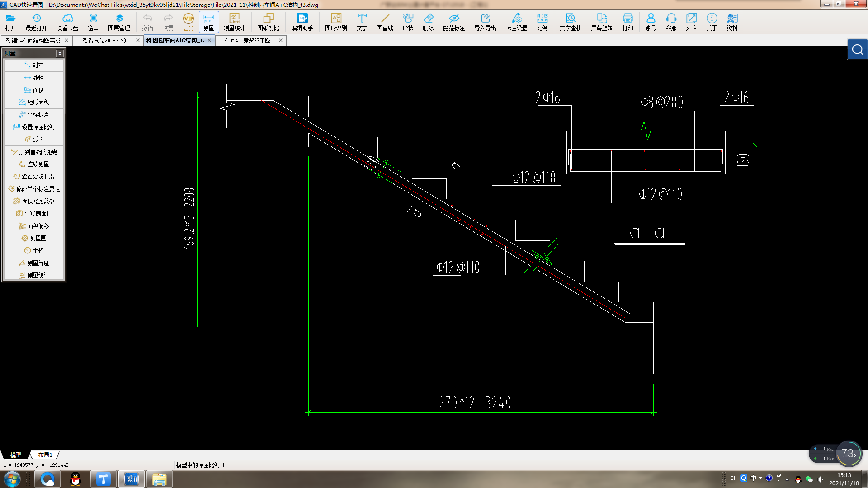The height and width of the screenshot is (488, 868).
Task: Open a drawing file with 打开
Action: point(11,22)
